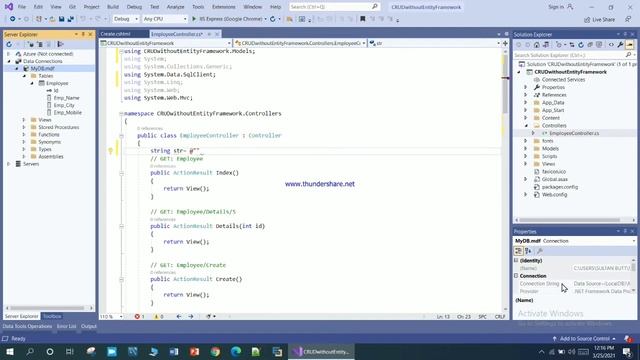This screenshot has height=360, width=640.
Task: Click the browser refresh icon in toolbar
Action: coord(273,19)
